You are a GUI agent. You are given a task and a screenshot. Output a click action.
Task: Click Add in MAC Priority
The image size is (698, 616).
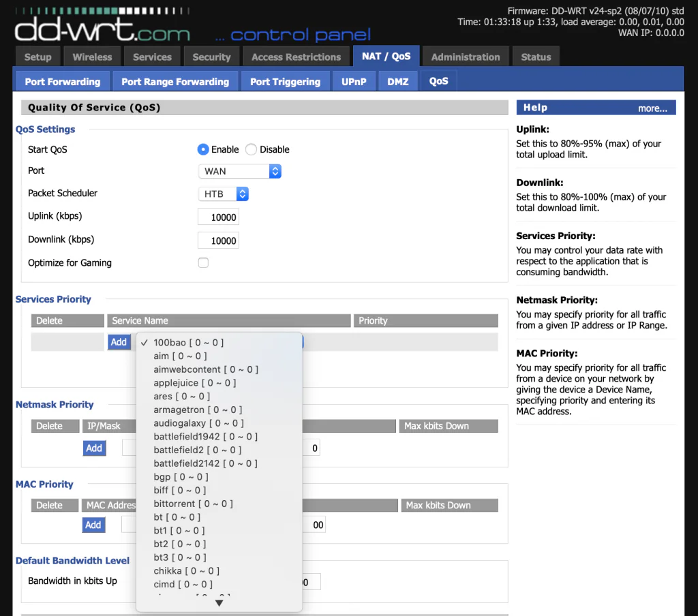[93, 525]
